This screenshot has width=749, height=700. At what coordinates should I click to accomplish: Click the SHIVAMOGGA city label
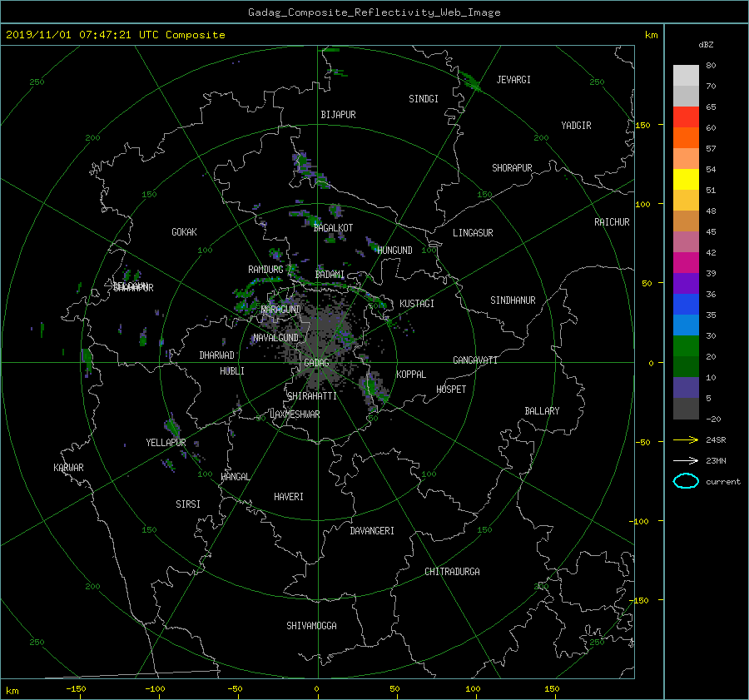(311, 626)
